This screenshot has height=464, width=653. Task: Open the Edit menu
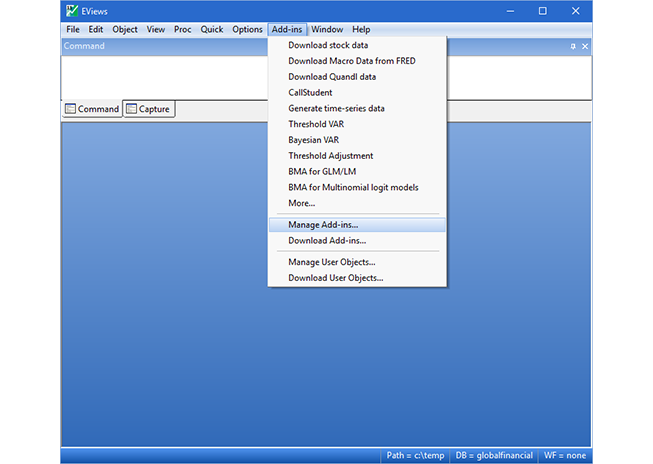[x=95, y=30]
